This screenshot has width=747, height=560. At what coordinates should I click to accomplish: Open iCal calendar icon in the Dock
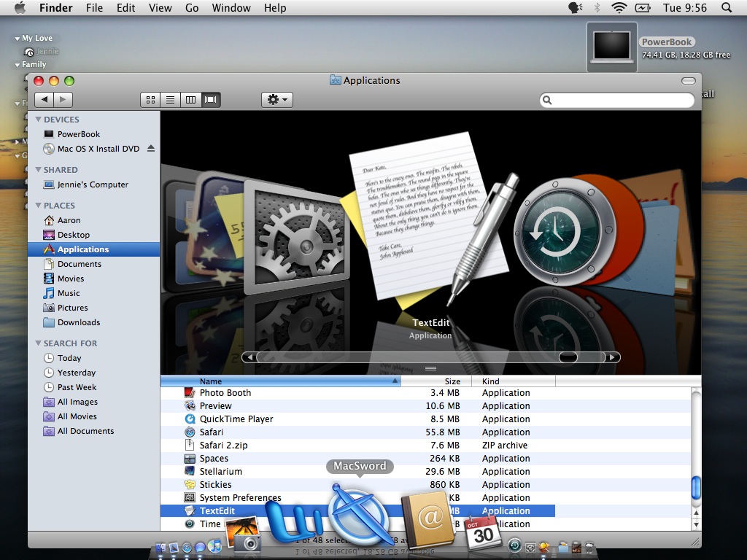click(x=482, y=532)
